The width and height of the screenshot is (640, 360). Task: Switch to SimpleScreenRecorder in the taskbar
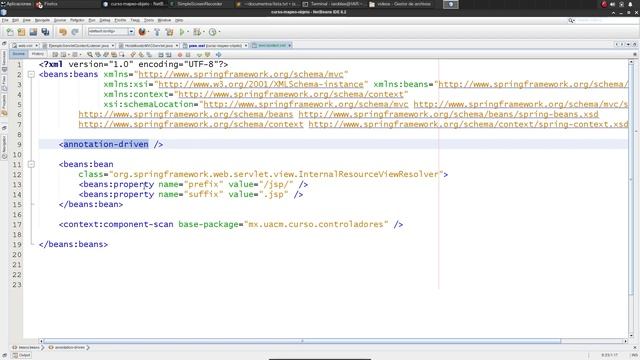point(197,4)
